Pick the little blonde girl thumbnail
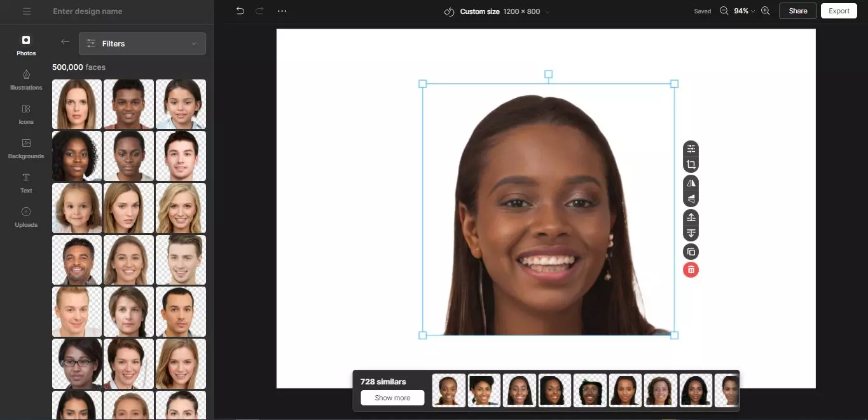The height and width of the screenshot is (420, 868). pyautogui.click(x=77, y=208)
